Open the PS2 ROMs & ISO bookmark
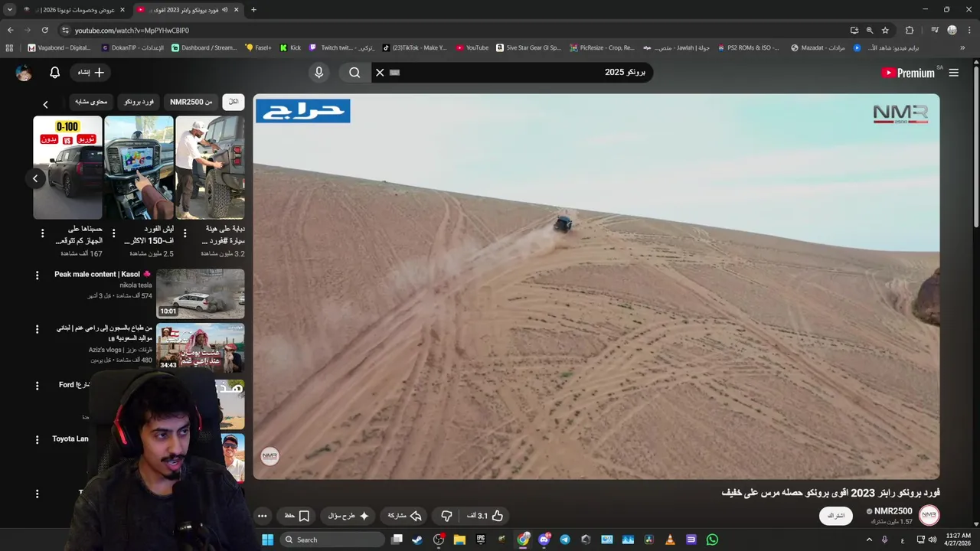Viewport: 980px width, 551px height. [x=748, y=47]
